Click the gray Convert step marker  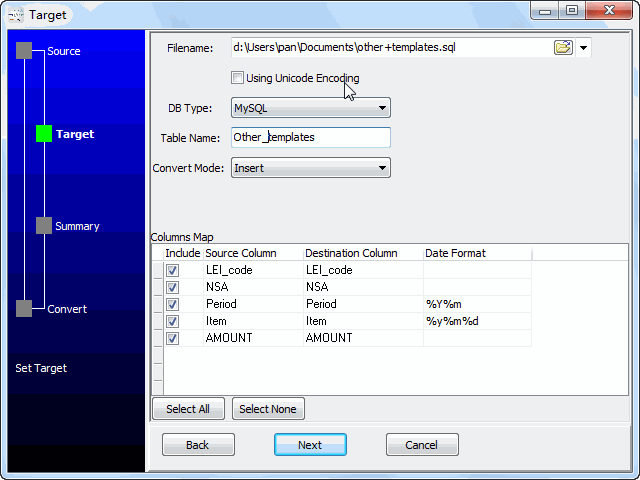(24, 309)
